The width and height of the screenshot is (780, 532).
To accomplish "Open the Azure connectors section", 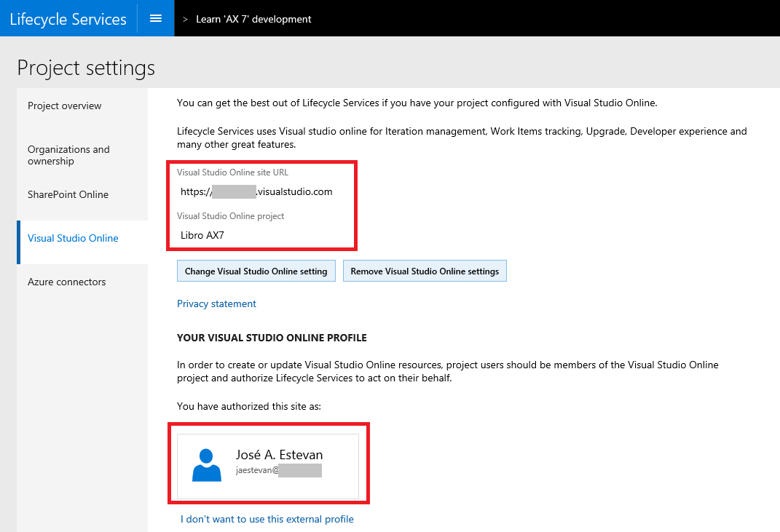I will [66, 282].
